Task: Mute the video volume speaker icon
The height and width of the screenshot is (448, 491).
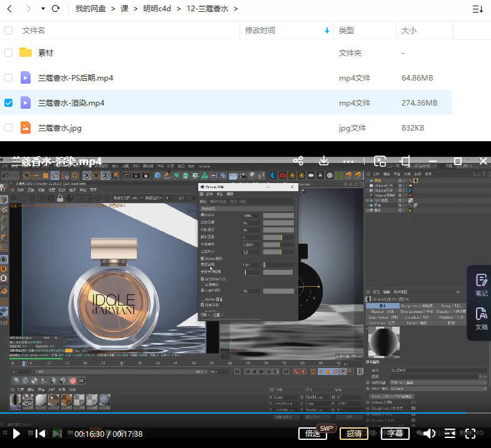Action: [x=429, y=434]
